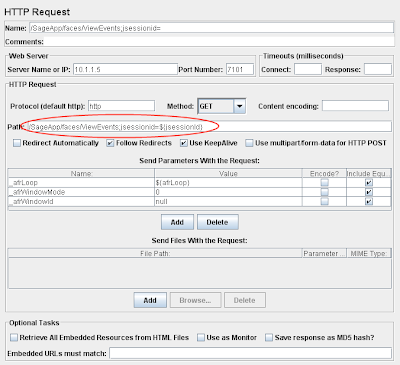The width and height of the screenshot is (400, 365).
Task: Open the Method dropdown arrow
Action: tap(239, 106)
